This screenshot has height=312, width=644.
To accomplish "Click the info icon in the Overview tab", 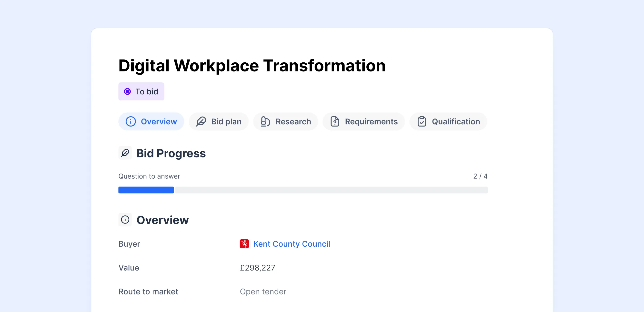I will 131,121.
